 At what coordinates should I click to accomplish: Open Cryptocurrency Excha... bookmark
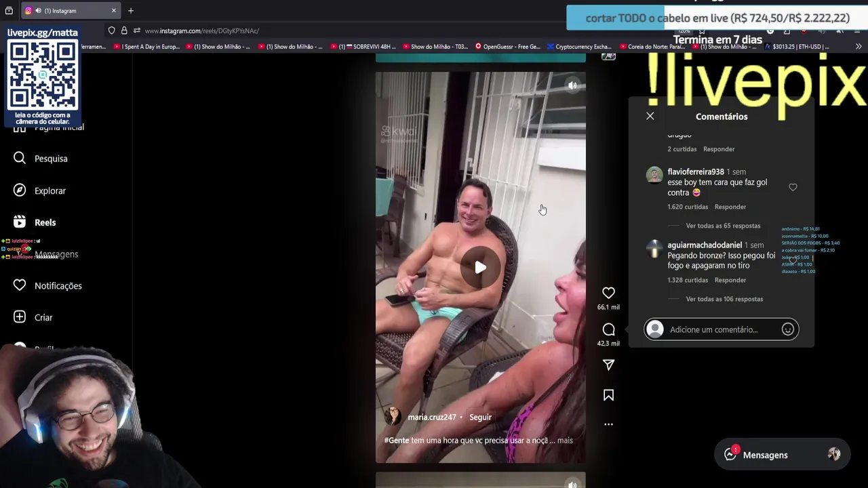pyautogui.click(x=579, y=47)
